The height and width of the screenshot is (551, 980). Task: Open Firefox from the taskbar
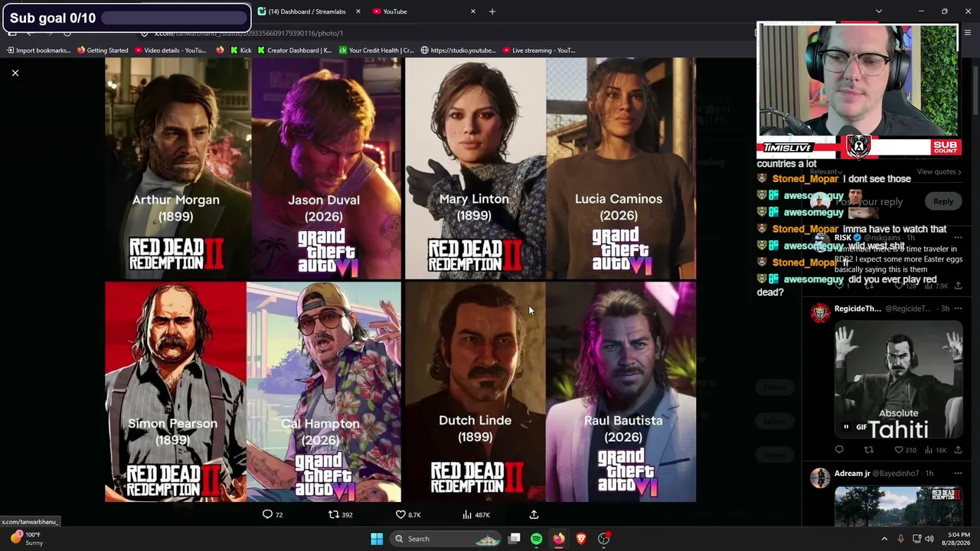559,539
